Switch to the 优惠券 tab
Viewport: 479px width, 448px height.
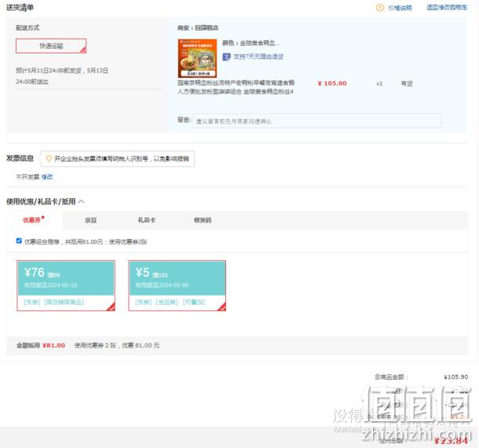click(x=31, y=220)
